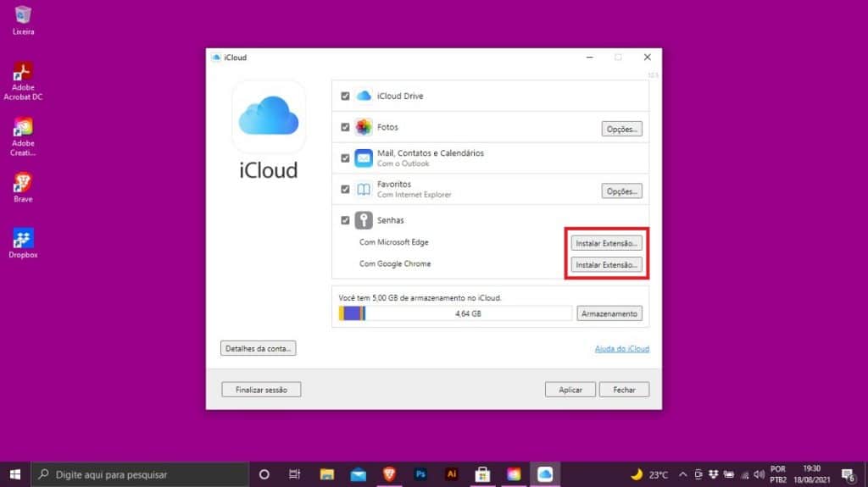Click the Fotos flower icon
Screen dimensions: 868x487
(x=364, y=127)
